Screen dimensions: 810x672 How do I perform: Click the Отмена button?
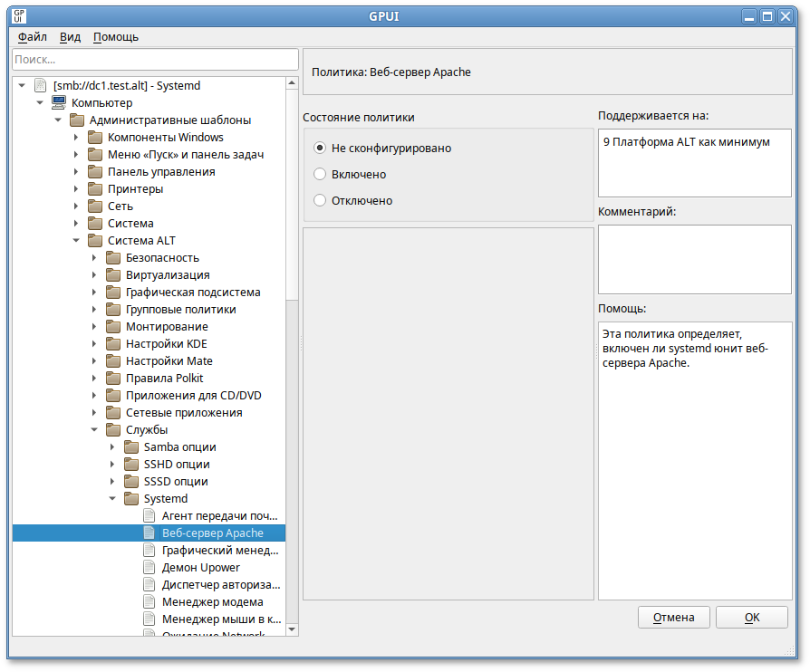tap(673, 618)
